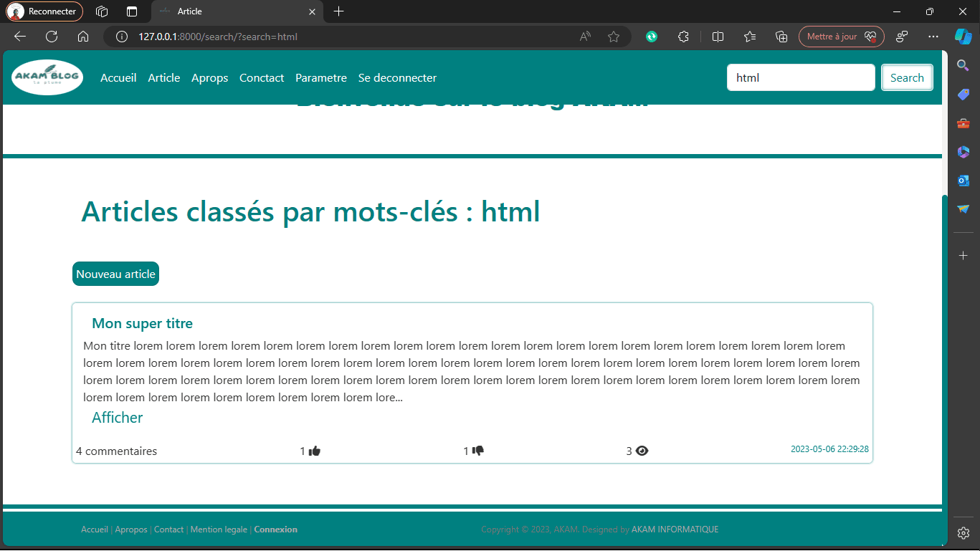
Task: View site information icon in address bar
Action: point(122,37)
